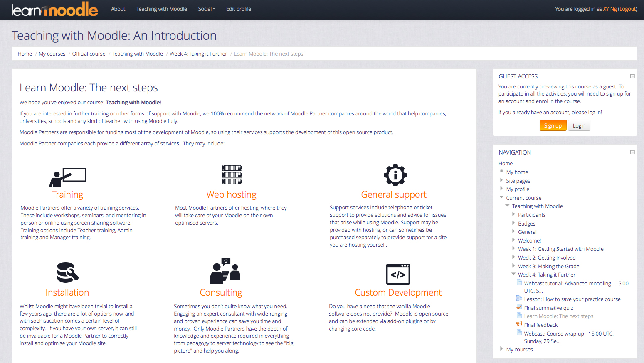The height and width of the screenshot is (363, 644).
Task: Open Teaching with Moodle top menu
Action: 162,9
